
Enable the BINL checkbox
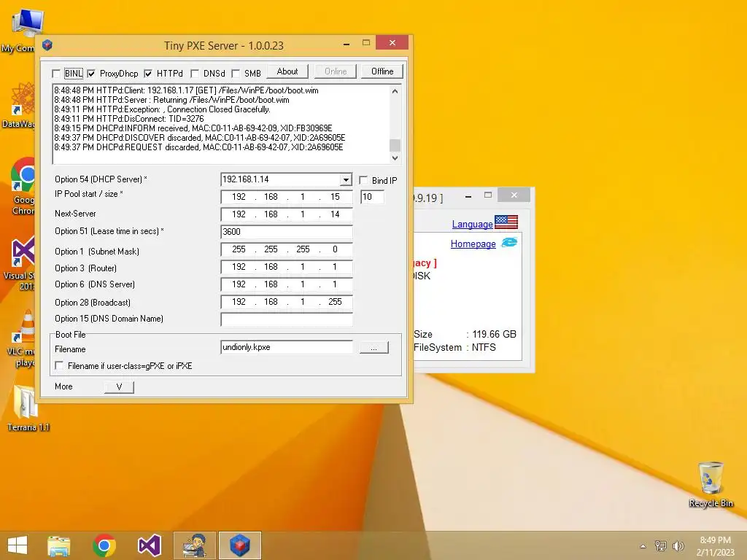55,74
